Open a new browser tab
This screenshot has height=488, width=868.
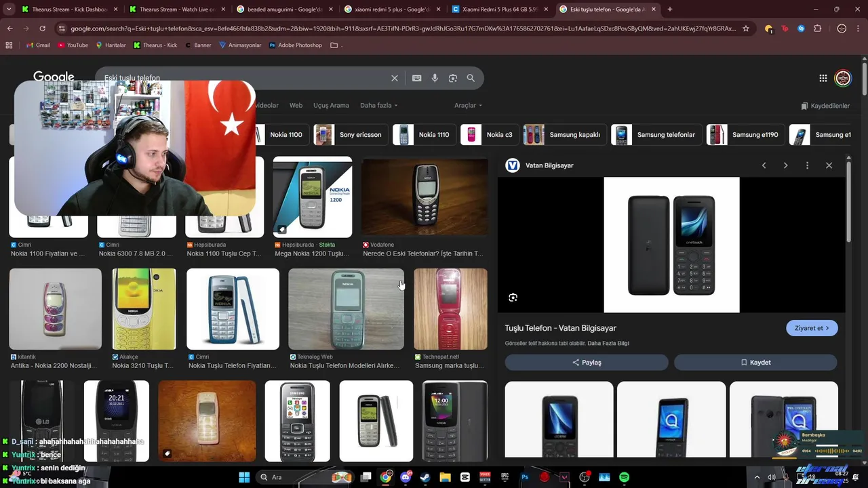coord(670,9)
